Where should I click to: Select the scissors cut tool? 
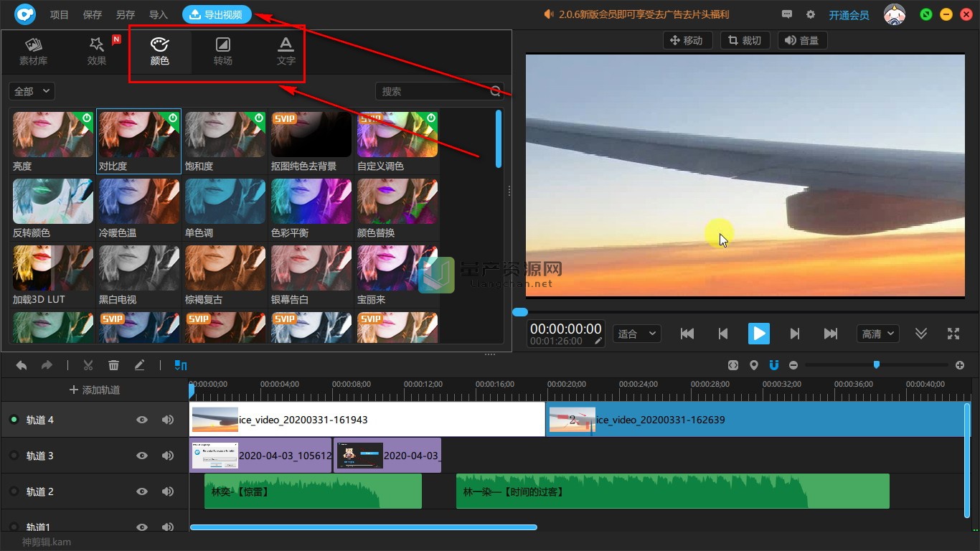(x=88, y=365)
